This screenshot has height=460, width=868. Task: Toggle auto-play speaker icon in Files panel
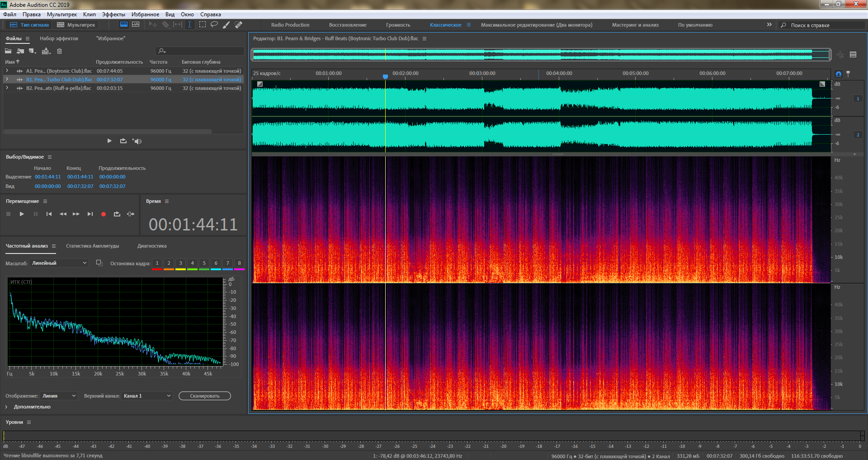[137, 141]
